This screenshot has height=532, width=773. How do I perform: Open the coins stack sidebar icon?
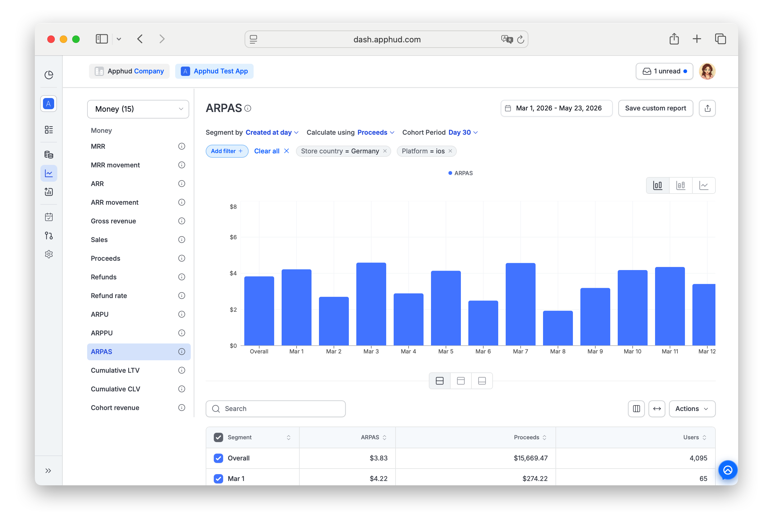point(49,155)
